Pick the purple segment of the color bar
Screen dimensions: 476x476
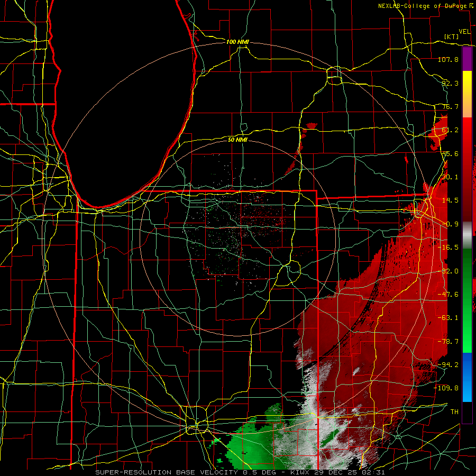click(x=467, y=59)
